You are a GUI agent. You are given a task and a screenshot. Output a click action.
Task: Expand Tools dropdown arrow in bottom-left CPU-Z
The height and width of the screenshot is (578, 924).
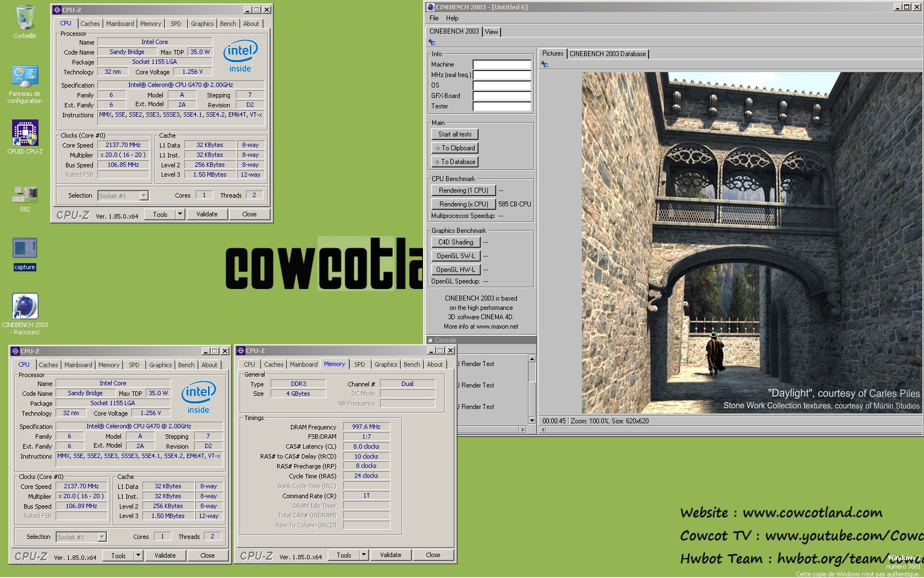point(138,555)
